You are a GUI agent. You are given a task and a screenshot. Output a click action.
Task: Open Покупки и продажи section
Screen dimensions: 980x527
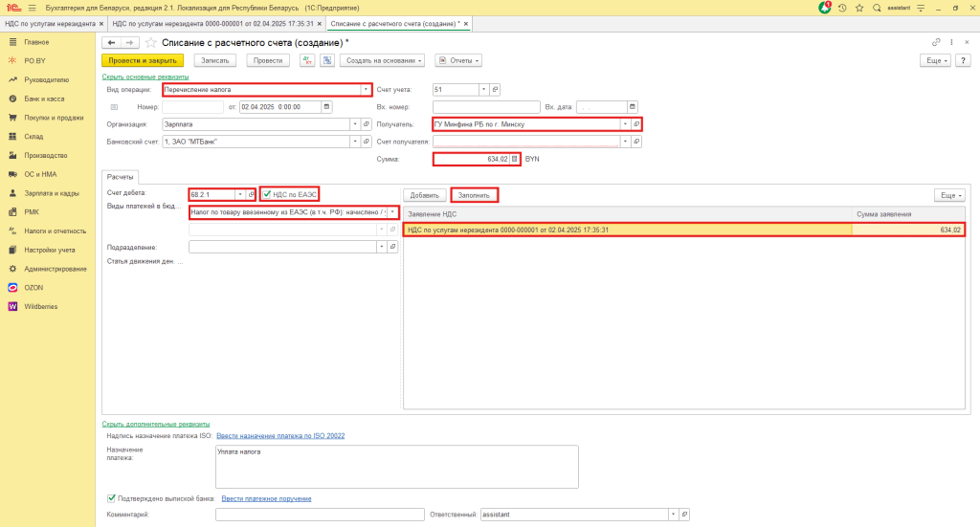tap(54, 118)
